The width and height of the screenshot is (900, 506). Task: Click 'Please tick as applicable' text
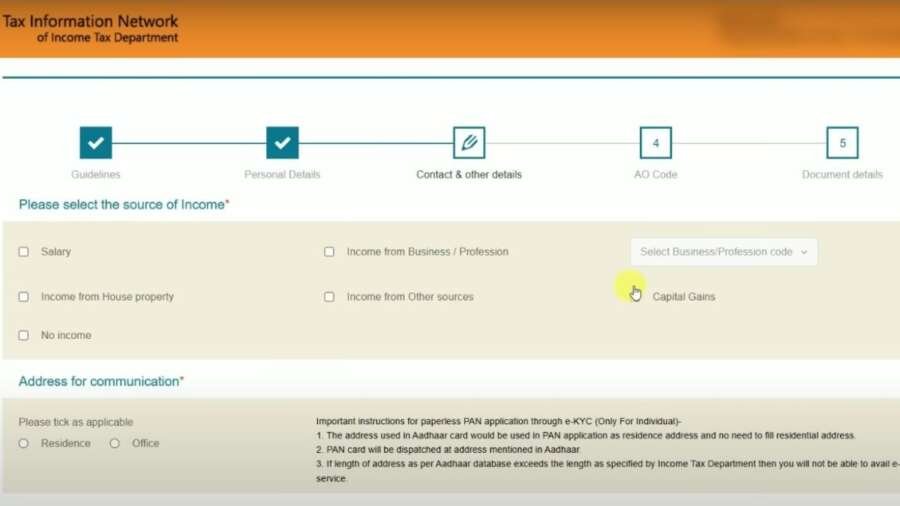coord(76,422)
